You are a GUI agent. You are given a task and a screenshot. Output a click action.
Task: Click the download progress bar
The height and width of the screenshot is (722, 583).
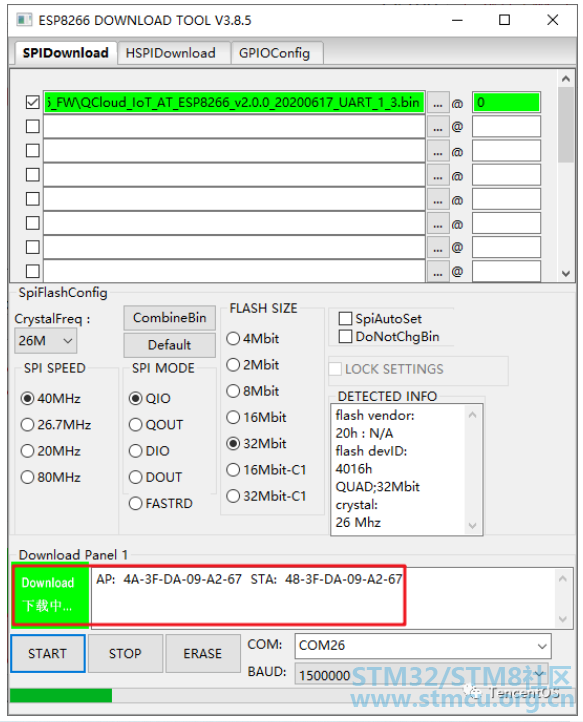click(x=292, y=695)
